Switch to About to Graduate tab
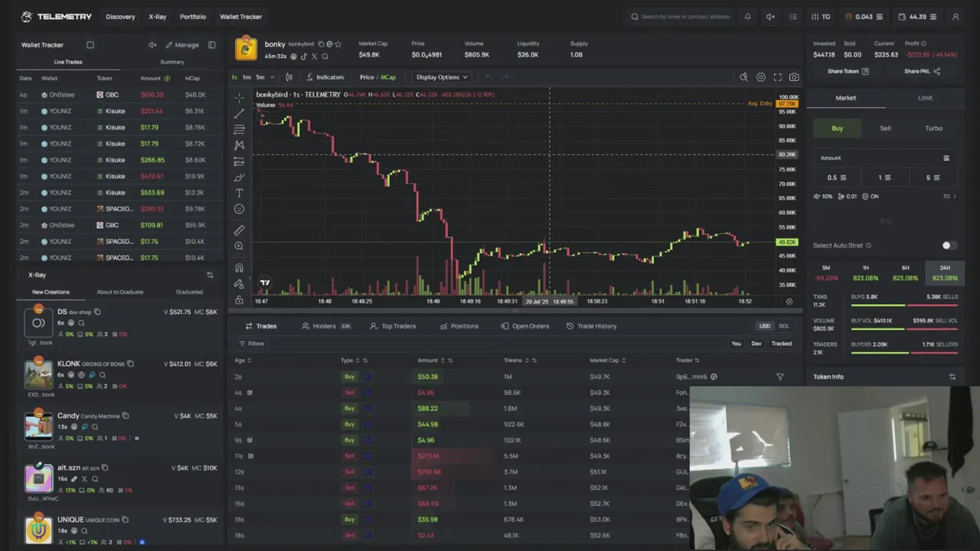980x551 pixels. coord(120,292)
